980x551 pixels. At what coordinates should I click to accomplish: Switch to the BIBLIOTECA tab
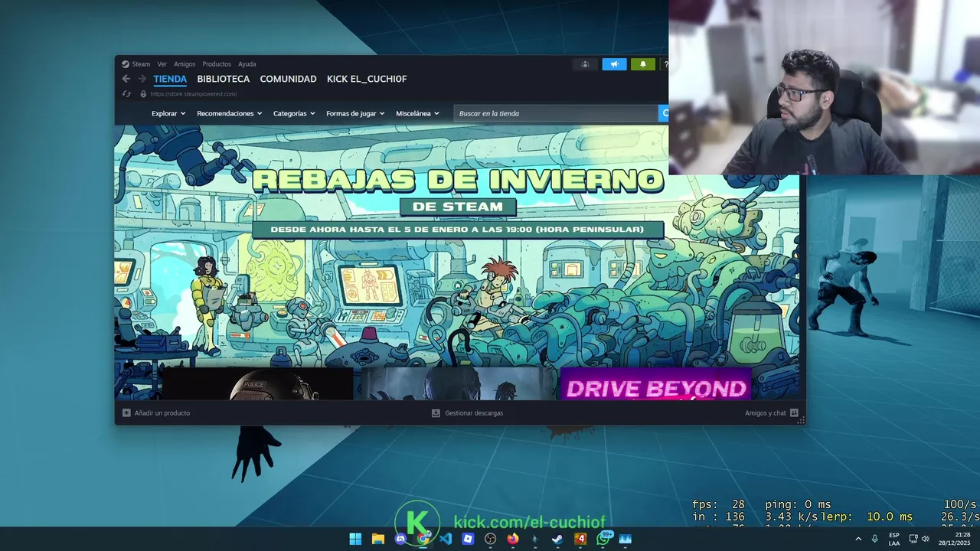coord(224,79)
